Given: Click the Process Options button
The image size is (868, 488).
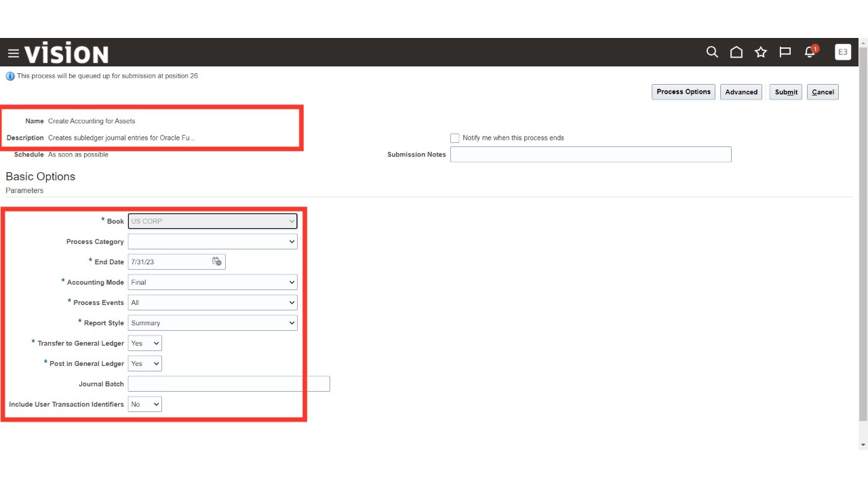Looking at the screenshot, I should (x=684, y=92).
